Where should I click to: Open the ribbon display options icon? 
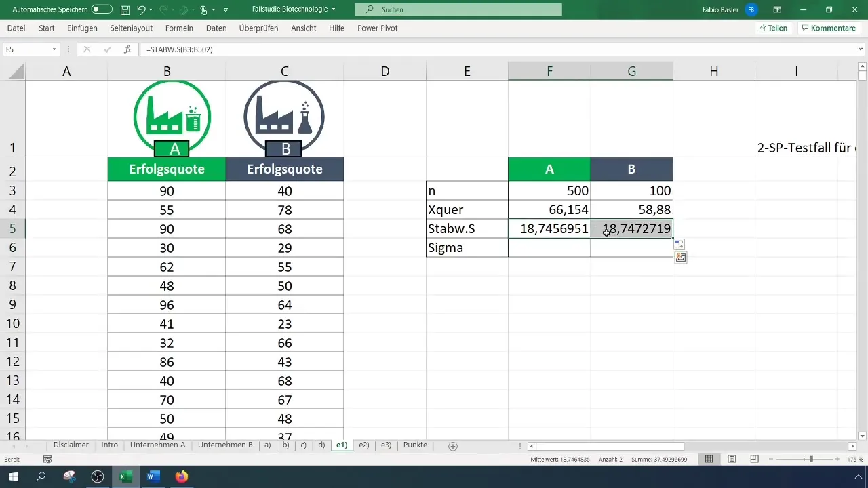(x=777, y=9)
